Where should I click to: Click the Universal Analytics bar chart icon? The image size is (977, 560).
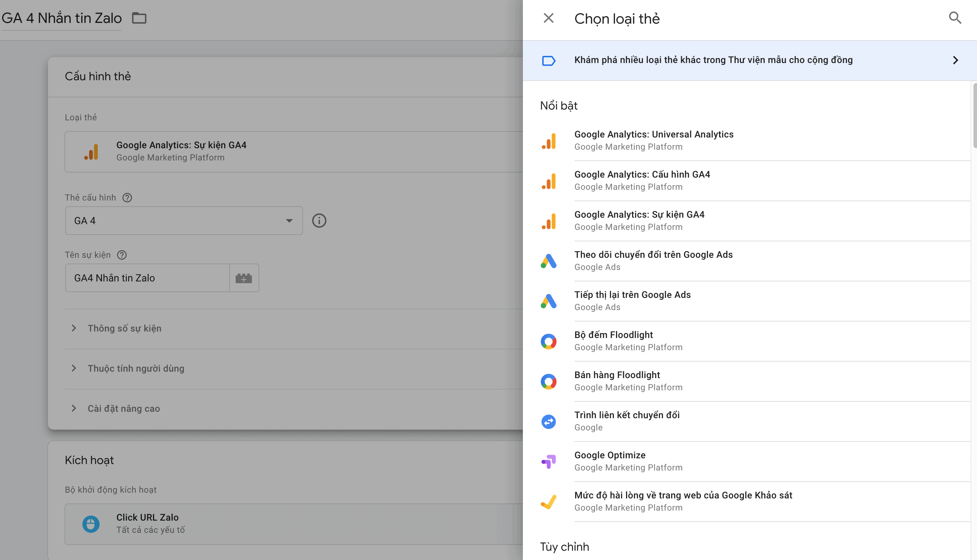pos(549,141)
